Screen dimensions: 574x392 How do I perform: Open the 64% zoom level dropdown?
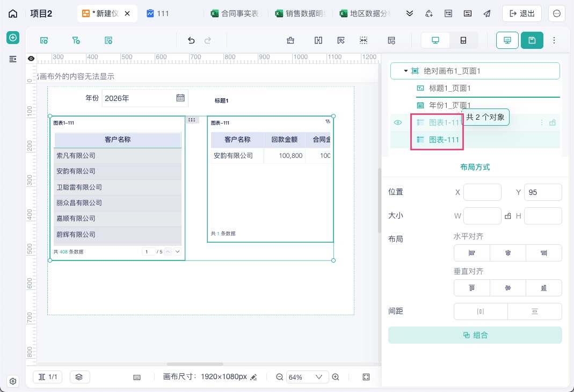click(x=304, y=377)
